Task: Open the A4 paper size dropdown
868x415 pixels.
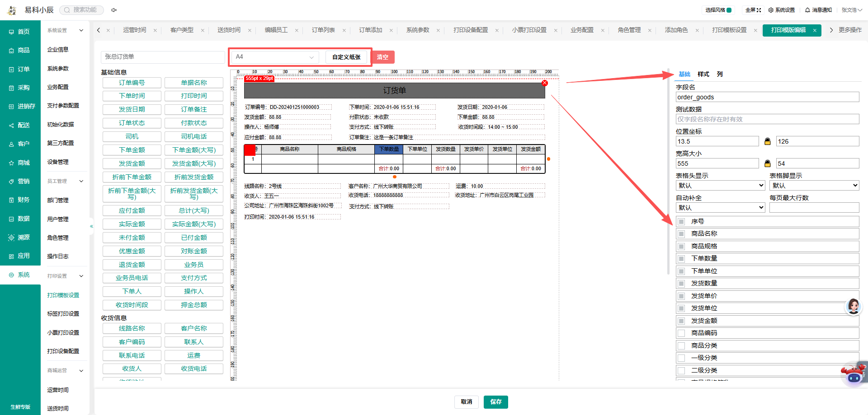Action: point(275,57)
